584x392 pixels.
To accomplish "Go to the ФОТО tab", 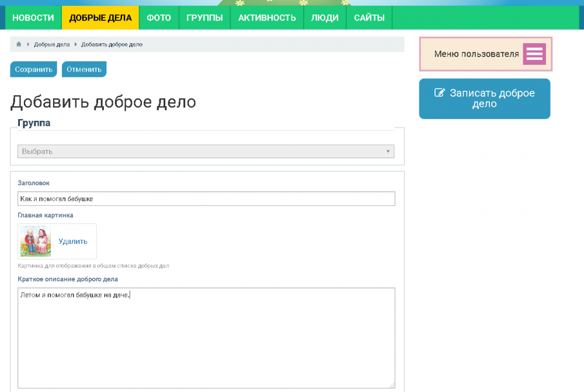I will click(159, 18).
